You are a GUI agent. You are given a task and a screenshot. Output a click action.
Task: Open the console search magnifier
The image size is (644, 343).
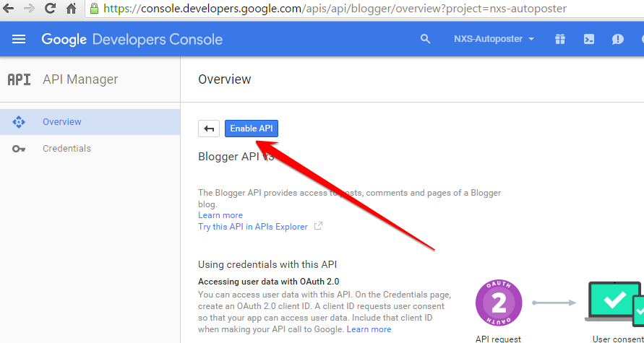pos(426,39)
